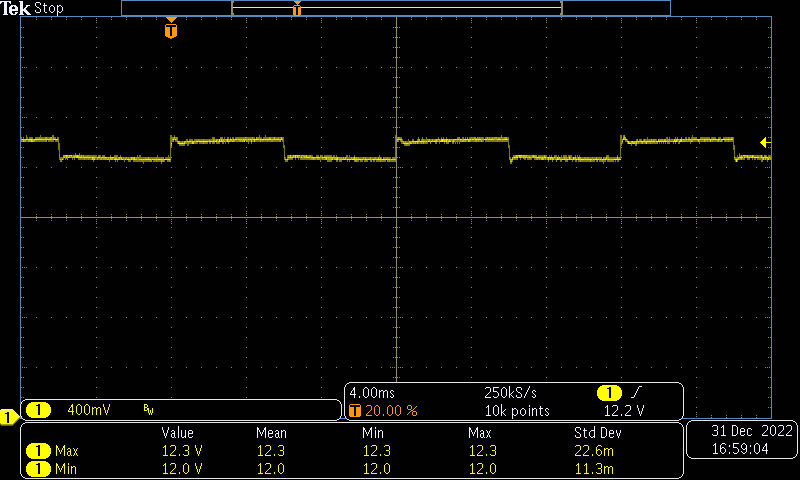Click the 4.00ms horizontal scale readout

[x=373, y=393]
